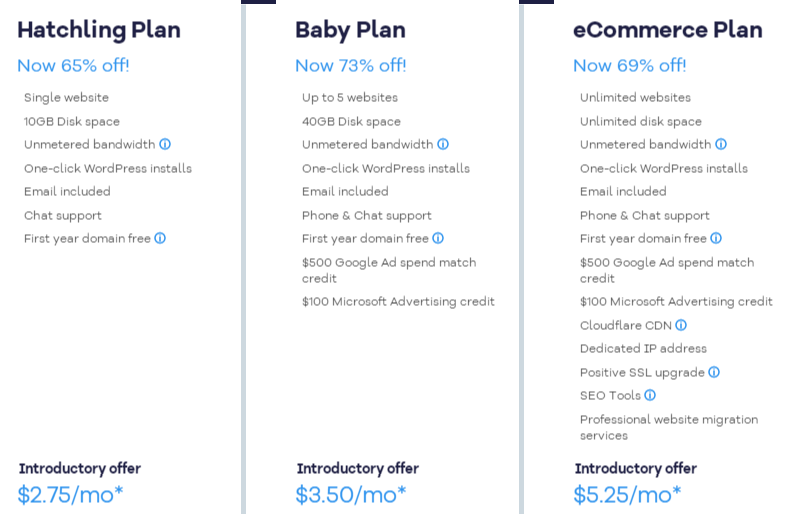
Task: Open the SEO Tools info icon
Action: 650,396
